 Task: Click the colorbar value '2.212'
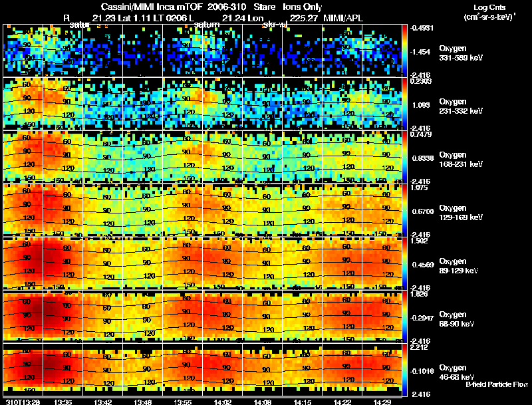[x=419, y=347]
